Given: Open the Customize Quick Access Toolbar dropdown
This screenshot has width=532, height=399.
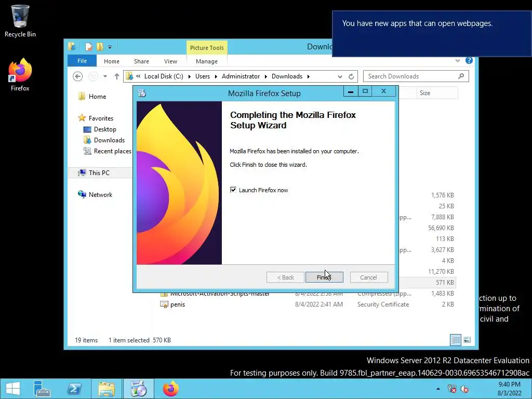Looking at the screenshot, I should 110,47.
